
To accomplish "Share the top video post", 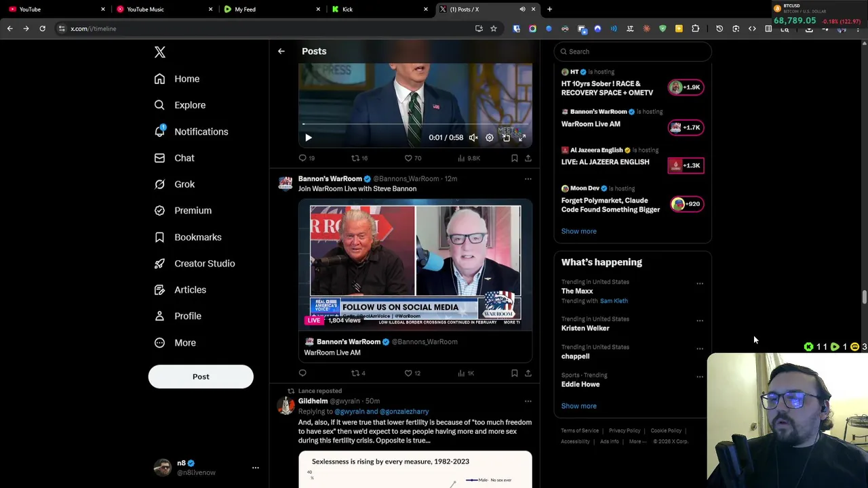I will point(528,158).
